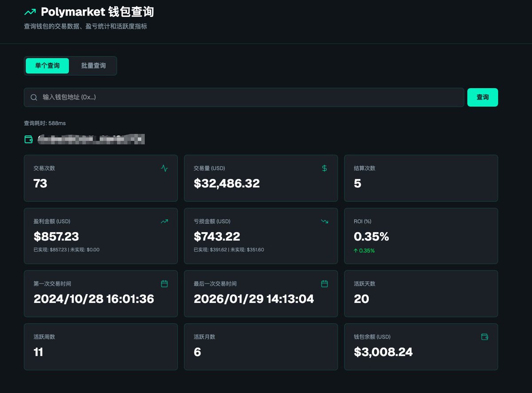Switch to the 批量查询 tab
Viewport: 532px width, 393px height.
pos(94,66)
